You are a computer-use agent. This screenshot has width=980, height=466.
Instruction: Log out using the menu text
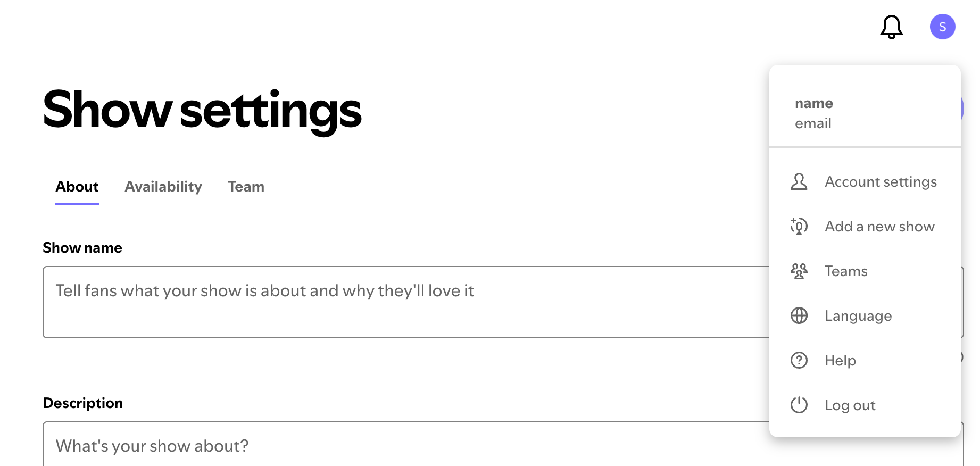click(x=850, y=405)
